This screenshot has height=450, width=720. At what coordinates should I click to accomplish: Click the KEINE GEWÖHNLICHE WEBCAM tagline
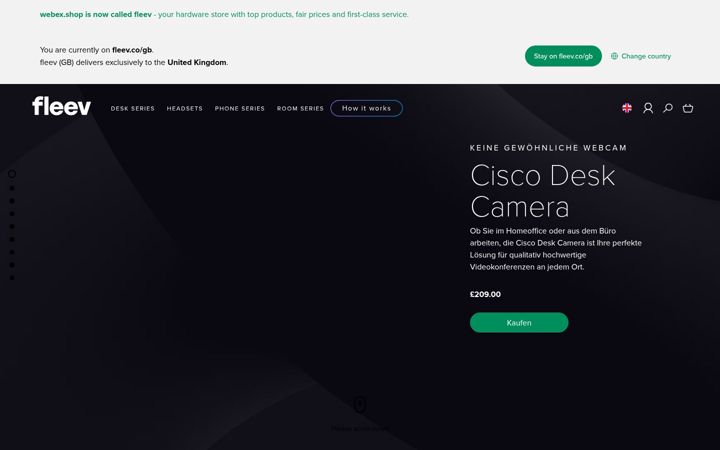548,148
